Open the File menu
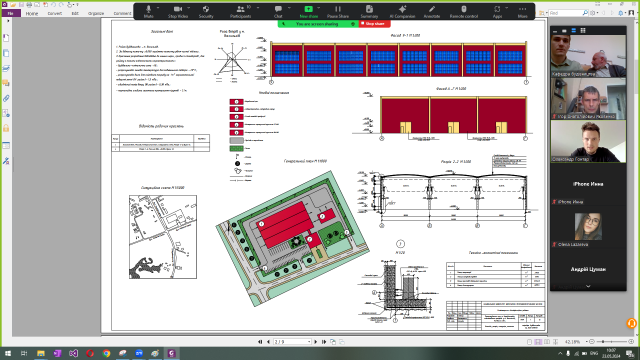 pyautogui.click(x=11, y=13)
